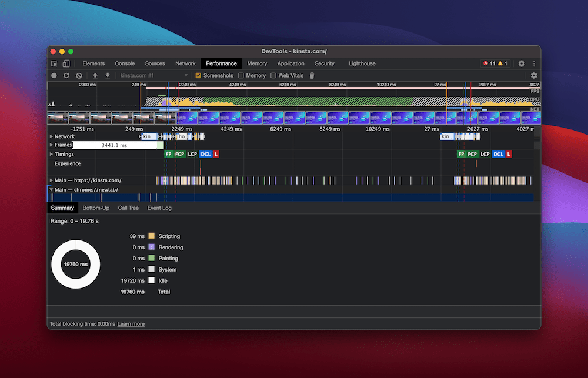Open the kinsta.com #1 recording dropdown
Screen dimensions: 588x378
pyautogui.click(x=153, y=76)
